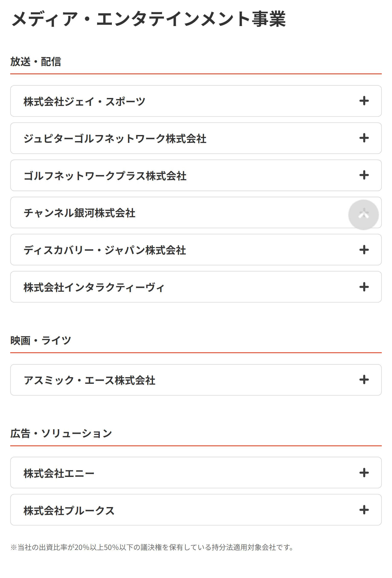Open the アスミック・エース株式会社 title text
Viewport: 392px width, 578px height.
click(x=89, y=380)
